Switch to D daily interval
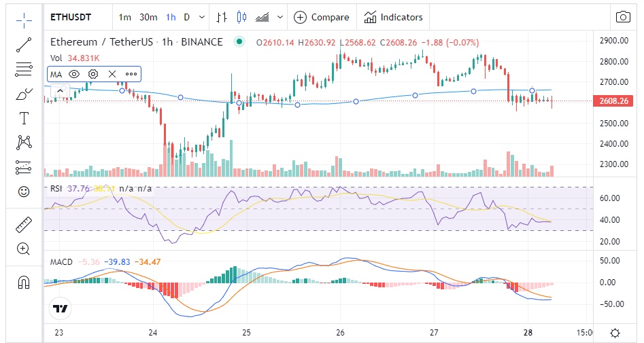The image size is (644, 343). [x=186, y=17]
